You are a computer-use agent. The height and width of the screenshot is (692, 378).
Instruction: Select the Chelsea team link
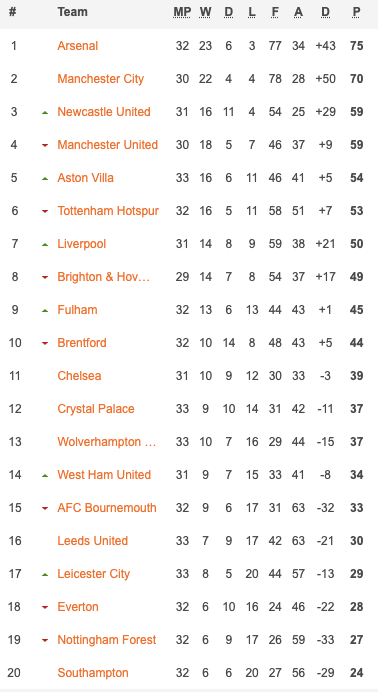click(79, 376)
